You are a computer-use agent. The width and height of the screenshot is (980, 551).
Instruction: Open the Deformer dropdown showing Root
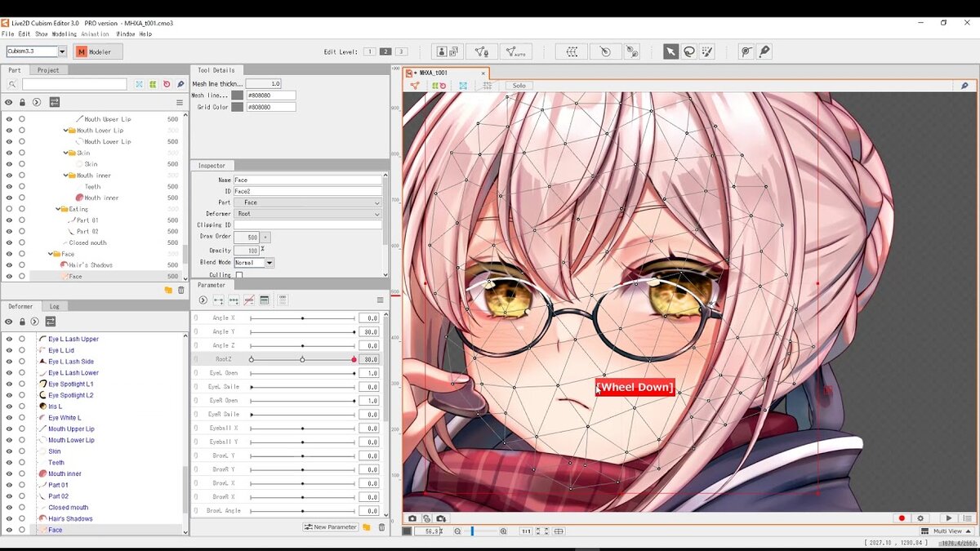point(307,214)
